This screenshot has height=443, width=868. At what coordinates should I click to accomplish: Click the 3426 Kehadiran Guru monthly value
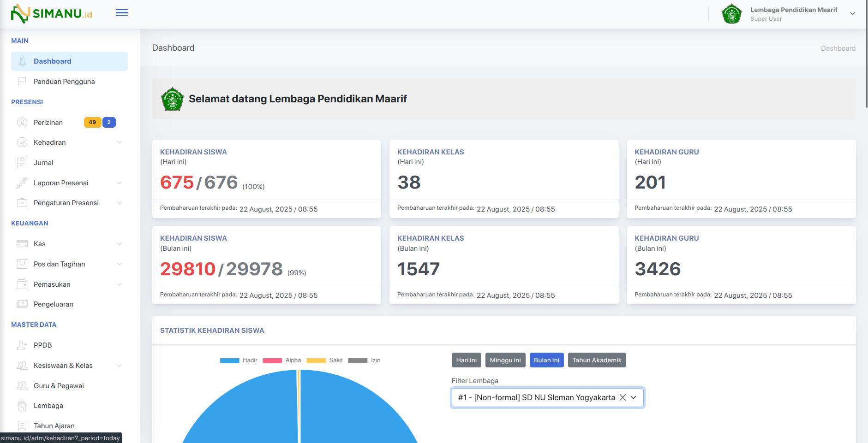click(658, 269)
